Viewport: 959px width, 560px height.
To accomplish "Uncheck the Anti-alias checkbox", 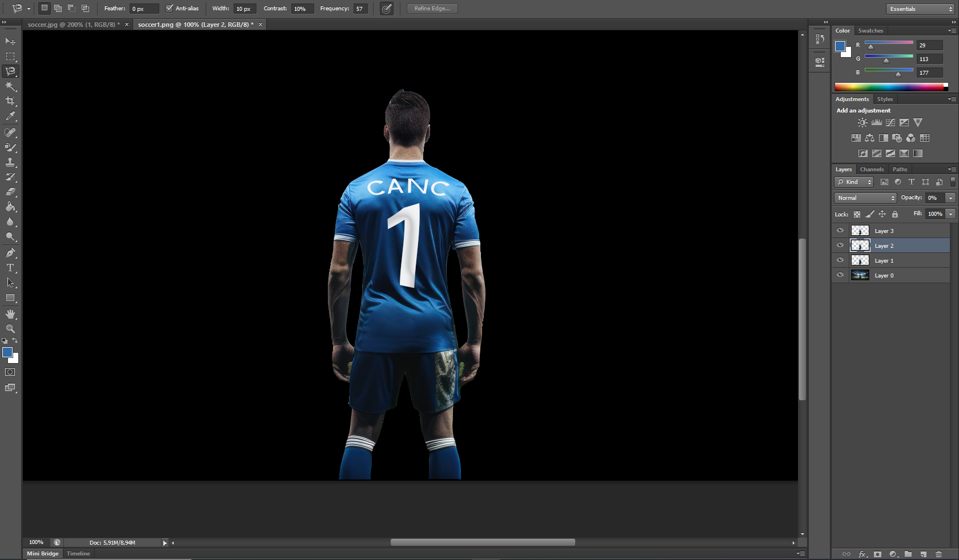I will click(169, 9).
